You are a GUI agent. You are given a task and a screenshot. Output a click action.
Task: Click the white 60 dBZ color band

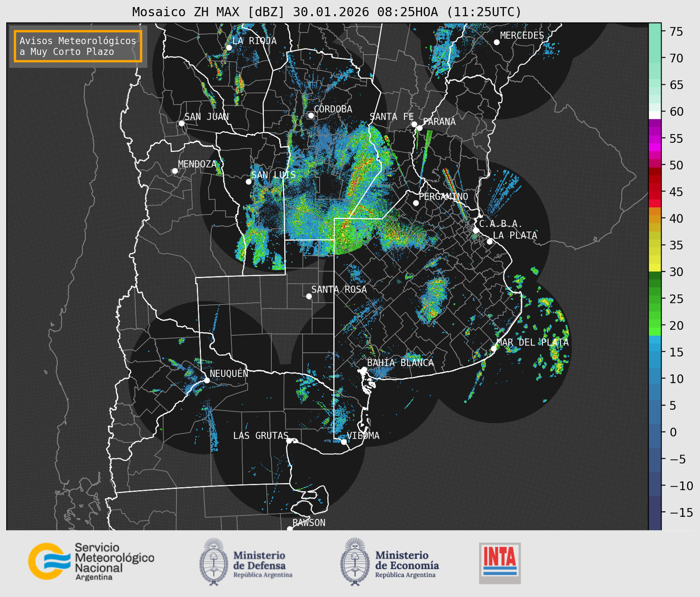click(x=654, y=115)
